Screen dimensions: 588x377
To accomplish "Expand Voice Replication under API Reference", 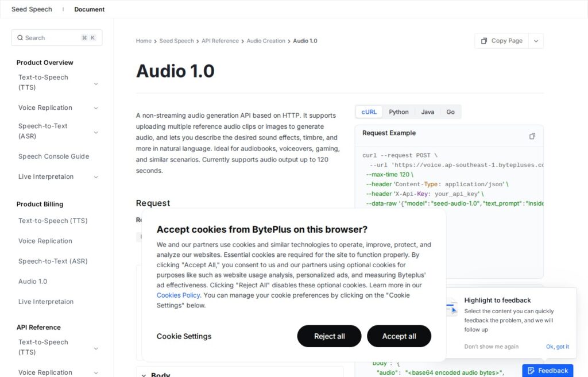I will click(96, 373).
